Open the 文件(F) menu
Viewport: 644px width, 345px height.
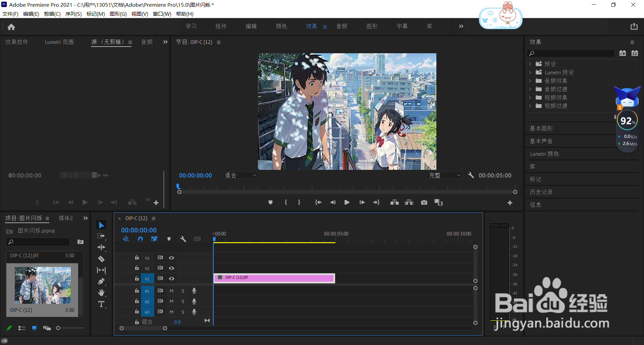coord(10,14)
